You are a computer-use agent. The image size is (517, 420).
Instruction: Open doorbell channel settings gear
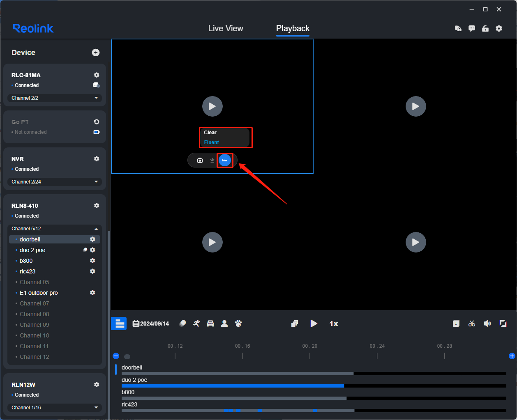pyautogui.click(x=92, y=239)
